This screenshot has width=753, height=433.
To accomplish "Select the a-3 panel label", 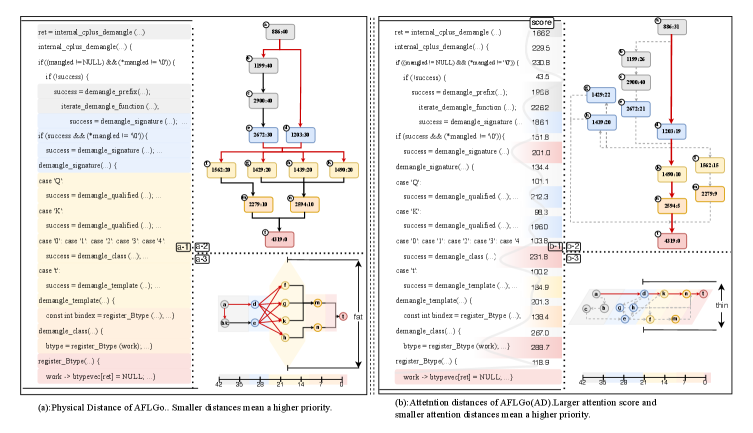I will [202, 259].
